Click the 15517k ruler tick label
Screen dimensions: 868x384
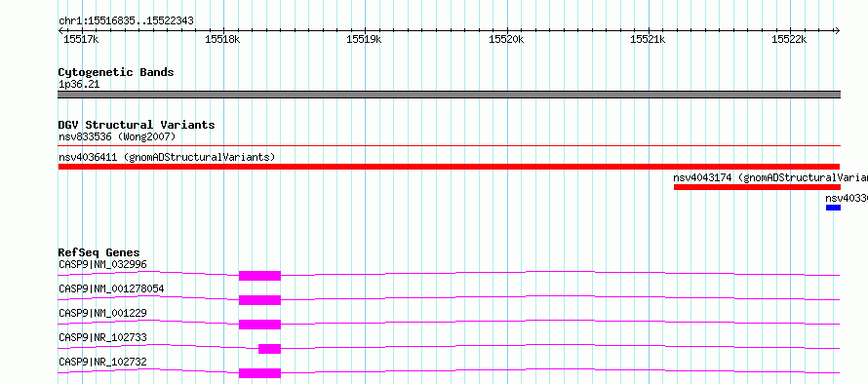pyautogui.click(x=81, y=39)
